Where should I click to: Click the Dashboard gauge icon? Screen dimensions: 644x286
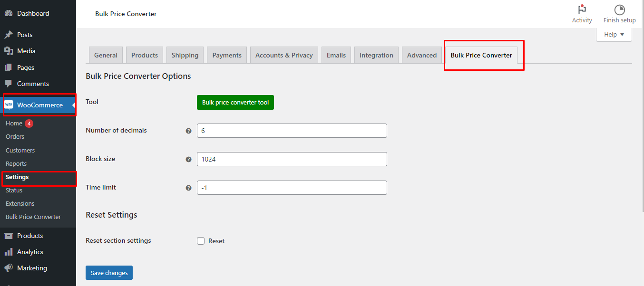point(9,14)
